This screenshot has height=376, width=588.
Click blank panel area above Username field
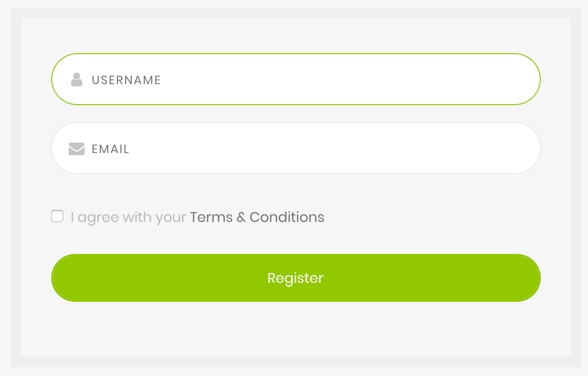(x=296, y=36)
